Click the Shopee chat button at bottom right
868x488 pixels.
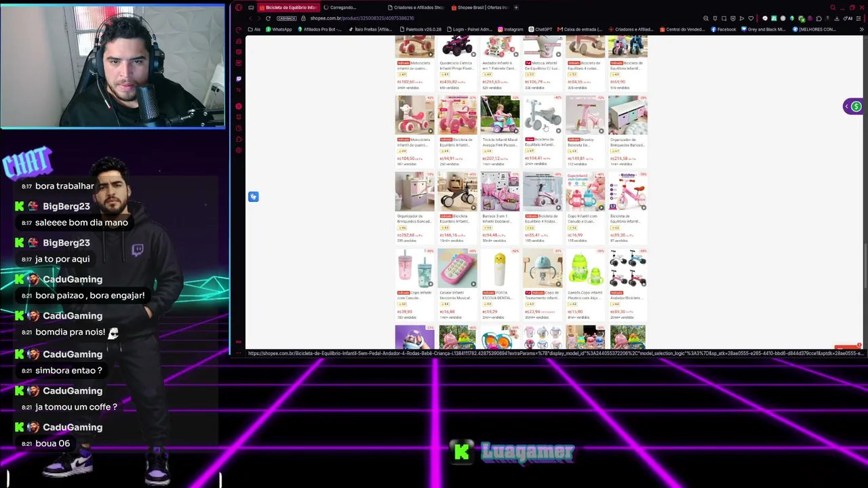[846, 348]
